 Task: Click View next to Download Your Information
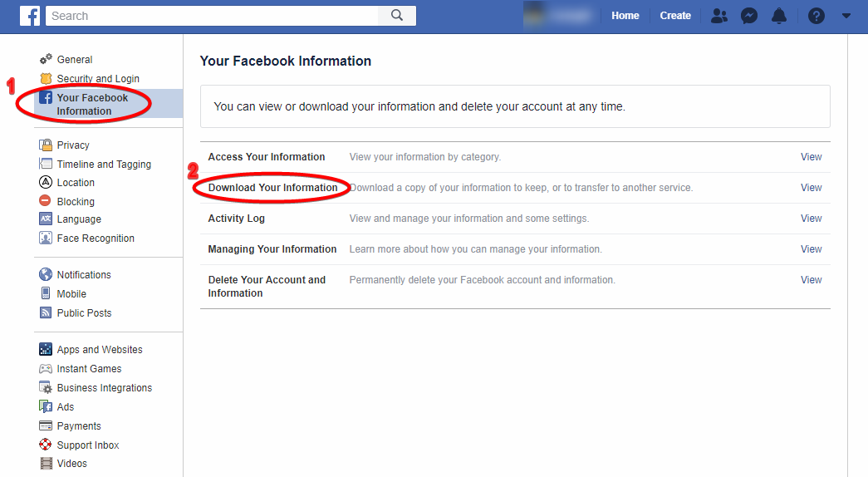coord(811,188)
